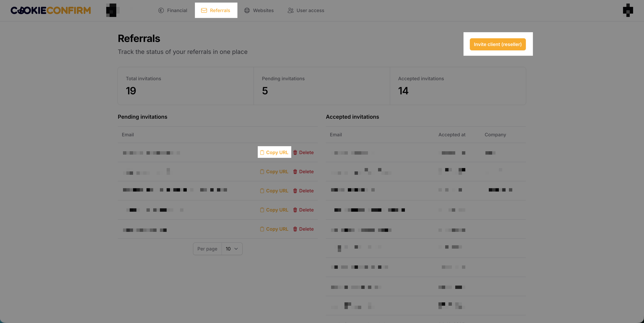Image resolution: width=644 pixels, height=323 pixels.
Task: Switch to the Websites tab
Action: click(x=259, y=10)
